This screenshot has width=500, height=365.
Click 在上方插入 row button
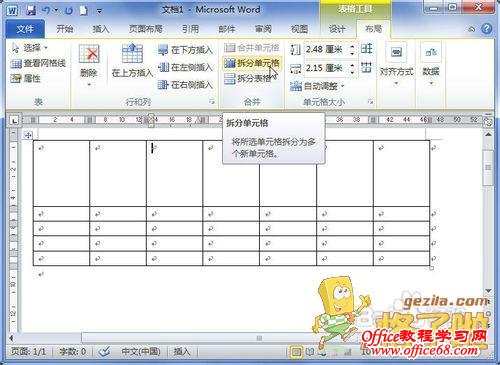[132, 60]
